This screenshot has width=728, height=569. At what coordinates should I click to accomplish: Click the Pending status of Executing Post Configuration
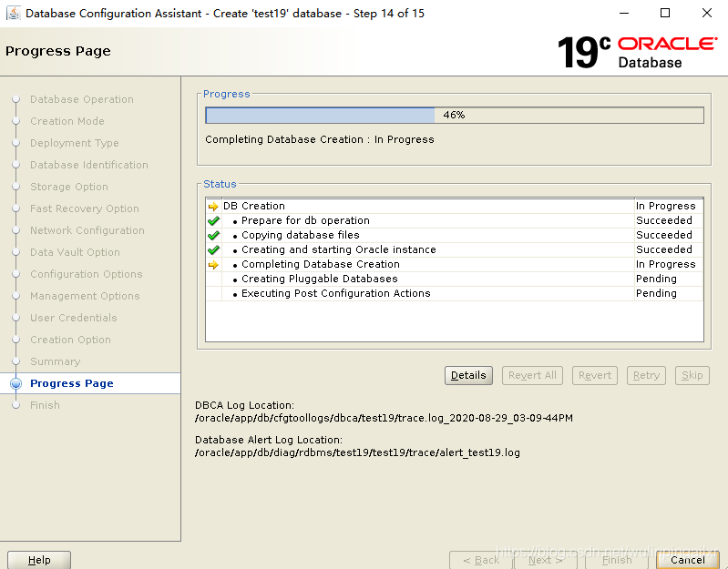tap(656, 293)
